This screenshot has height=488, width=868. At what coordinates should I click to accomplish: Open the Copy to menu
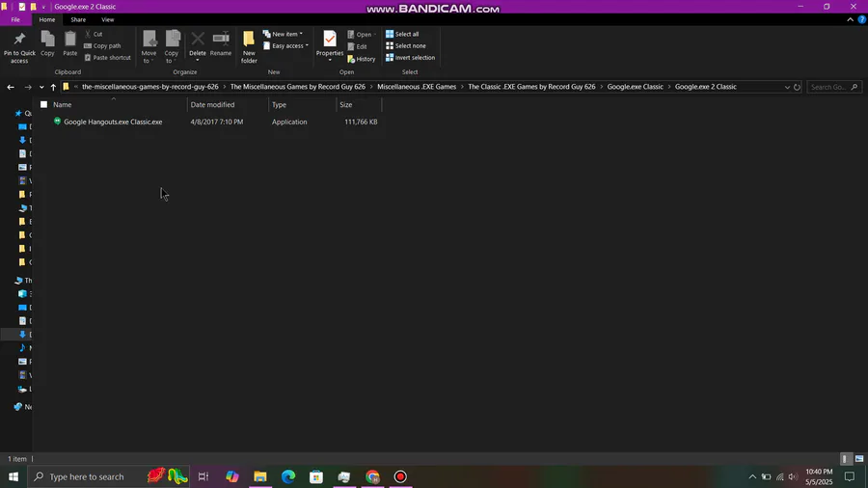coord(172,47)
